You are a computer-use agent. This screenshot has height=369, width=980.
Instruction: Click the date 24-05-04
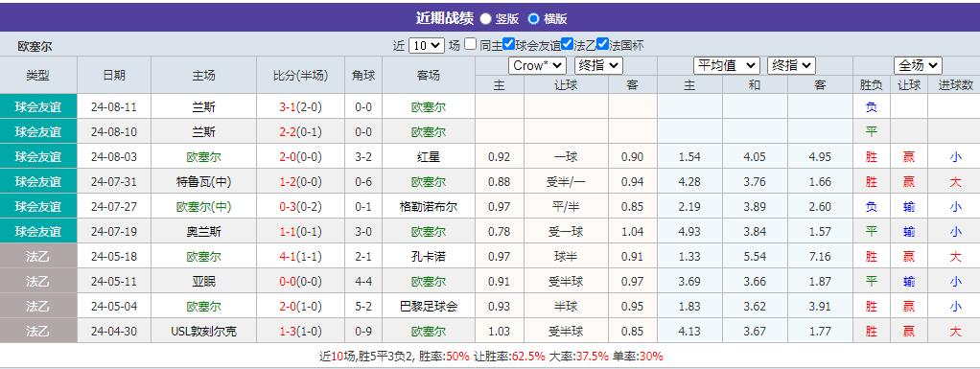(114, 307)
